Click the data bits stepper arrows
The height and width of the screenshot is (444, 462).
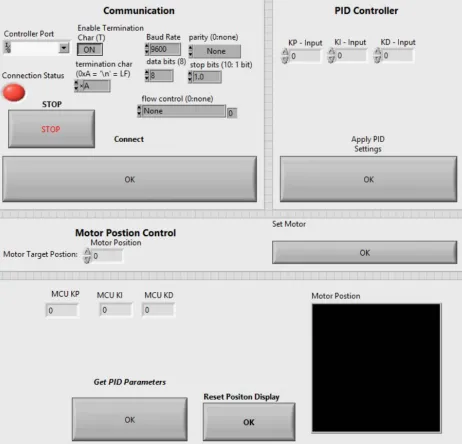[147, 75]
